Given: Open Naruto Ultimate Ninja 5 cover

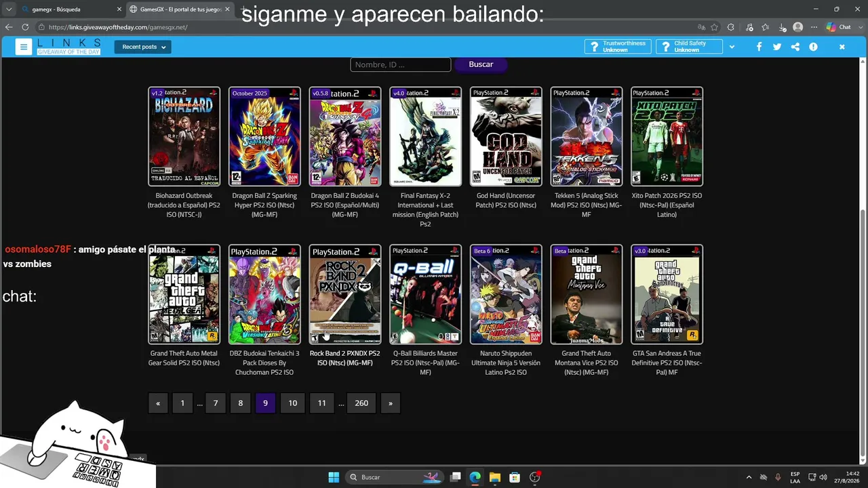Looking at the screenshot, I should pyautogui.click(x=506, y=294).
